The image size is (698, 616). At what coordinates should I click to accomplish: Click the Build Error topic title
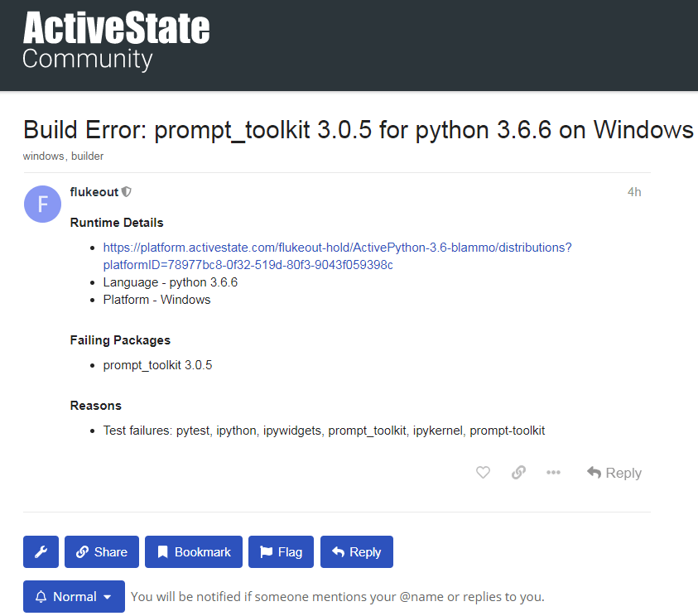click(359, 130)
